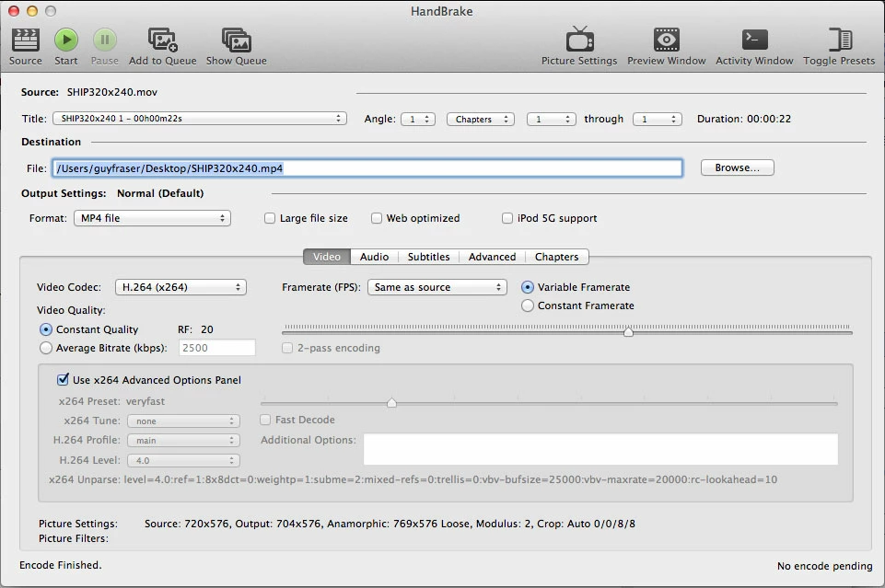This screenshot has width=885, height=588.
Task: Open the H.264 Level dropdown
Action: coord(183,461)
